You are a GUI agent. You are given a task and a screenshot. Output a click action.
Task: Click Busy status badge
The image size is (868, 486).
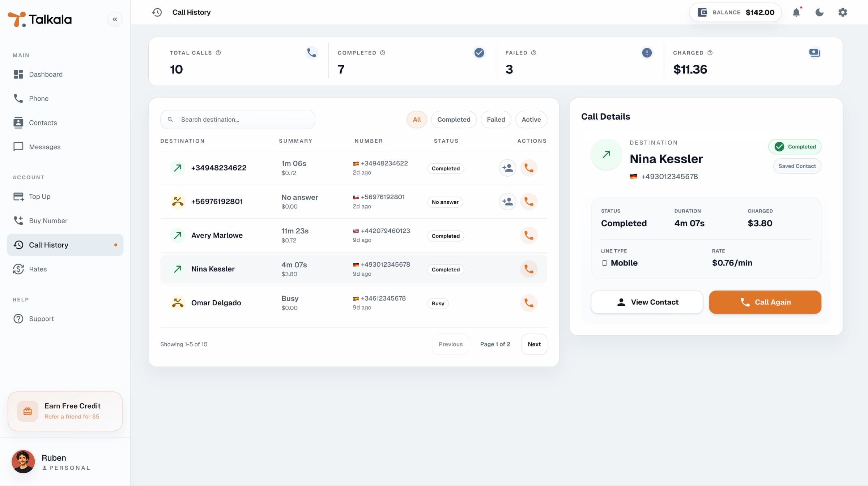pyautogui.click(x=438, y=304)
